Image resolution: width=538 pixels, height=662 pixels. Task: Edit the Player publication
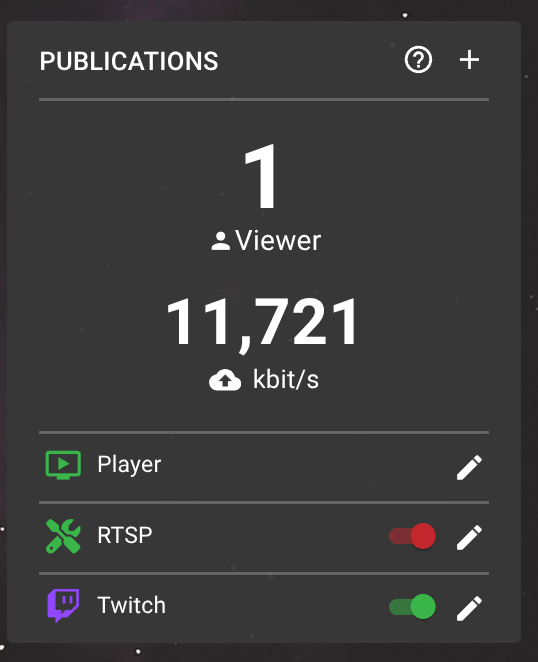(469, 467)
